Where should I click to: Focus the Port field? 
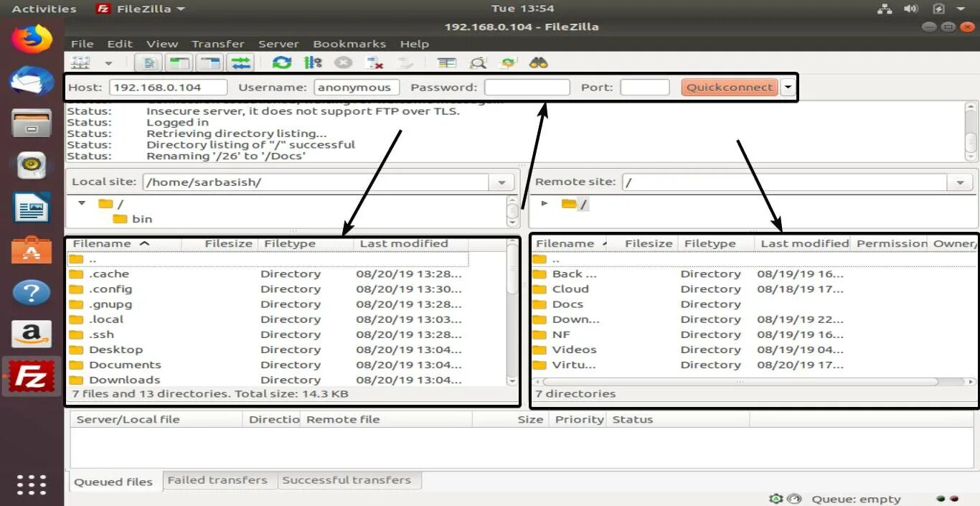click(644, 88)
